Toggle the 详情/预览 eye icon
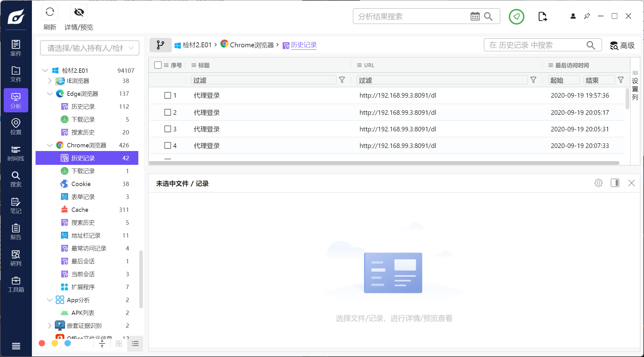Image resolution: width=644 pixels, height=357 pixels. (x=79, y=12)
